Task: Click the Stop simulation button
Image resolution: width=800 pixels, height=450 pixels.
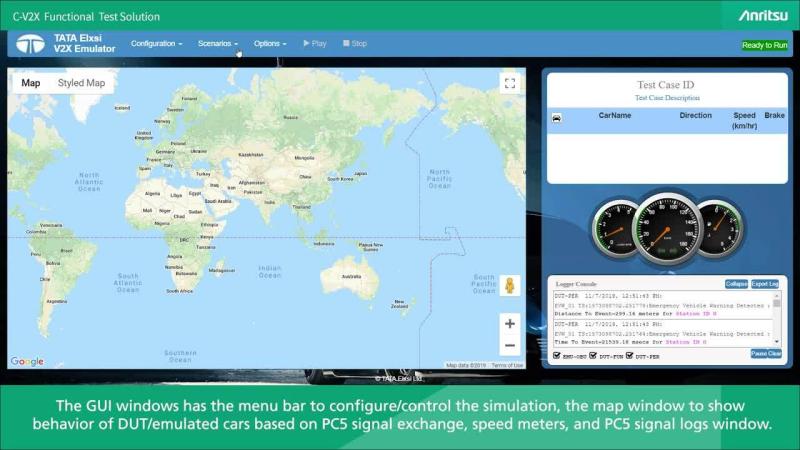Action: point(355,44)
